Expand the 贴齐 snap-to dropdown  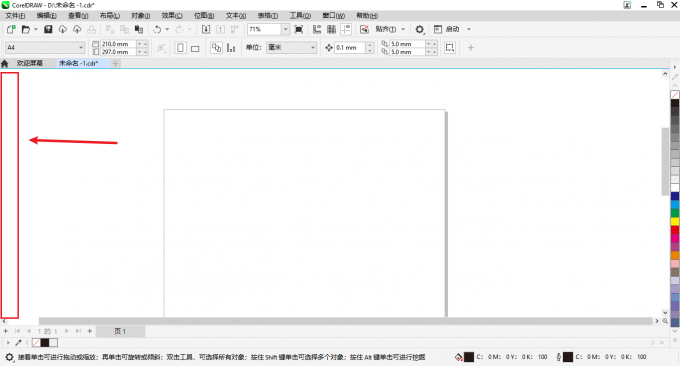(x=403, y=29)
